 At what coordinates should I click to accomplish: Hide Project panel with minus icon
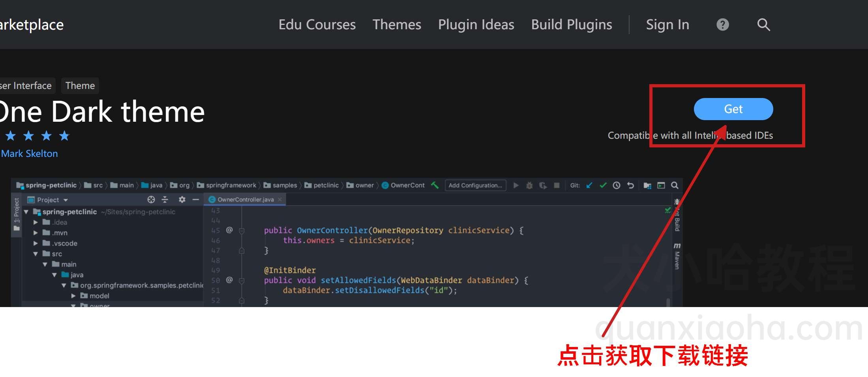click(195, 200)
